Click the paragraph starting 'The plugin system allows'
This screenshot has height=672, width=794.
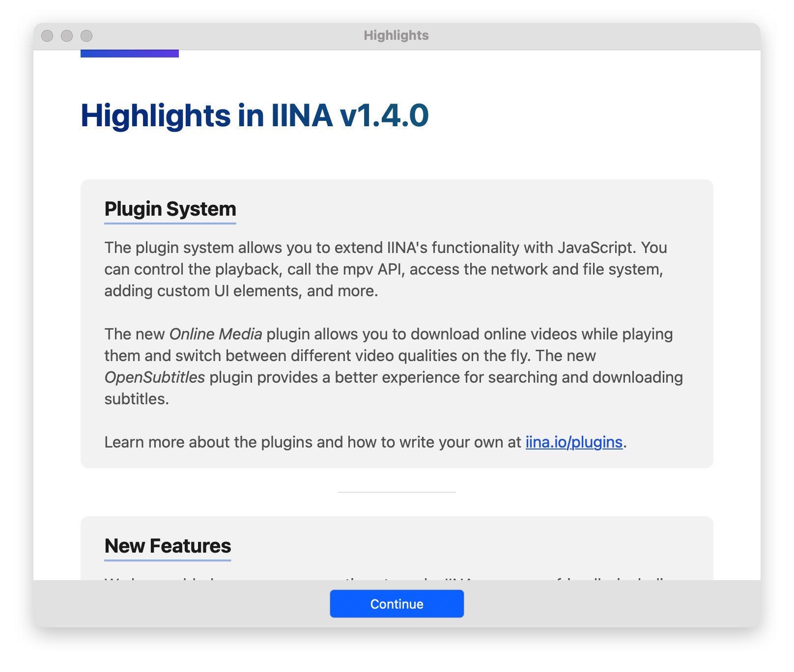coord(386,269)
